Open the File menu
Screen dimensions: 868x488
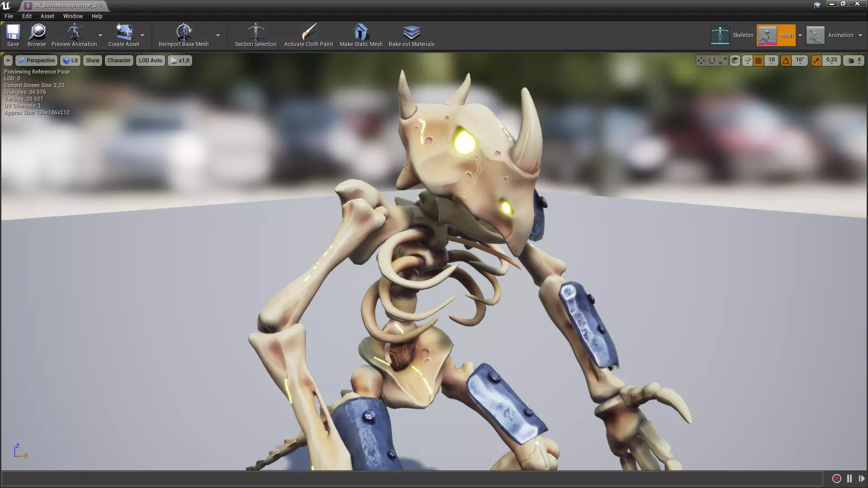click(9, 16)
